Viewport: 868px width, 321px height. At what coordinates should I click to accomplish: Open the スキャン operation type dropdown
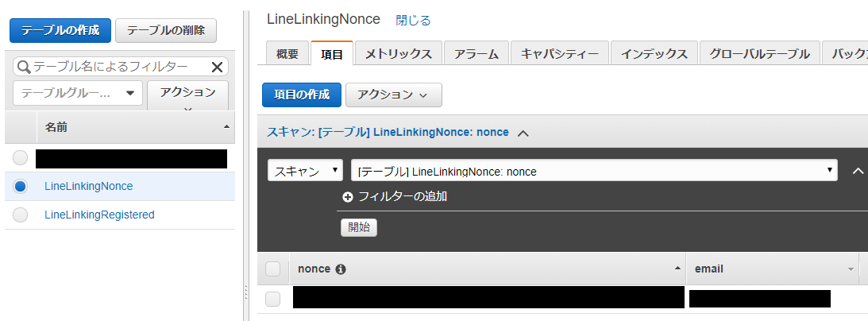point(306,171)
